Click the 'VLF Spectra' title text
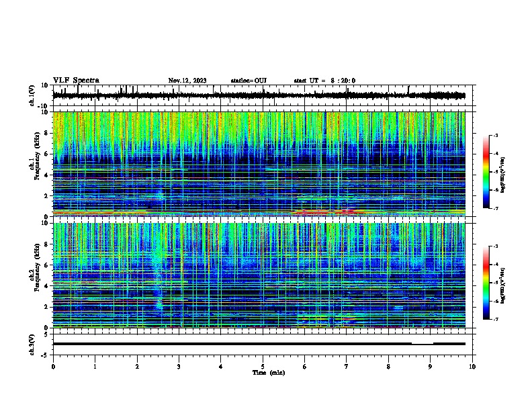 (76, 81)
